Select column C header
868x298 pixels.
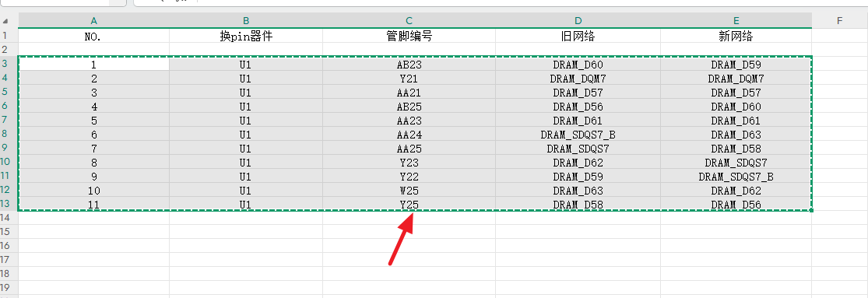(409, 21)
